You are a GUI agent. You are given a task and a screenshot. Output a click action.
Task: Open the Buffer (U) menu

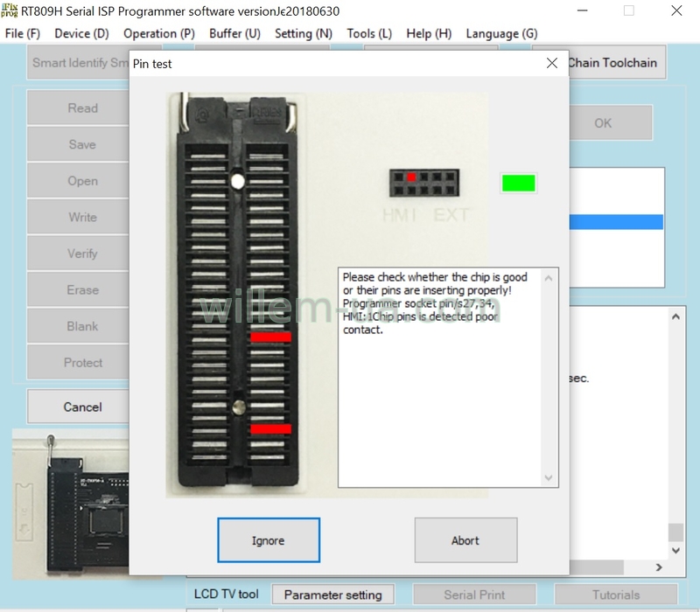[234, 33]
